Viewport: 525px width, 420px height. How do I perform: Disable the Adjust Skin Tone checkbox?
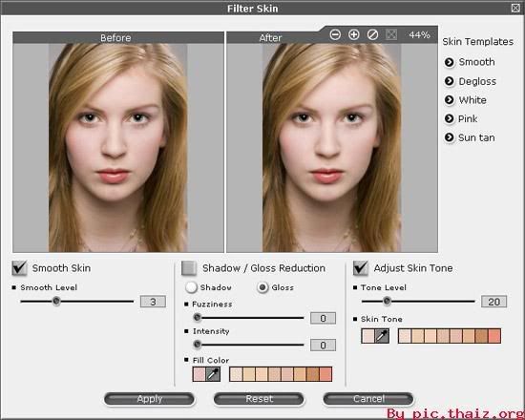(x=361, y=268)
